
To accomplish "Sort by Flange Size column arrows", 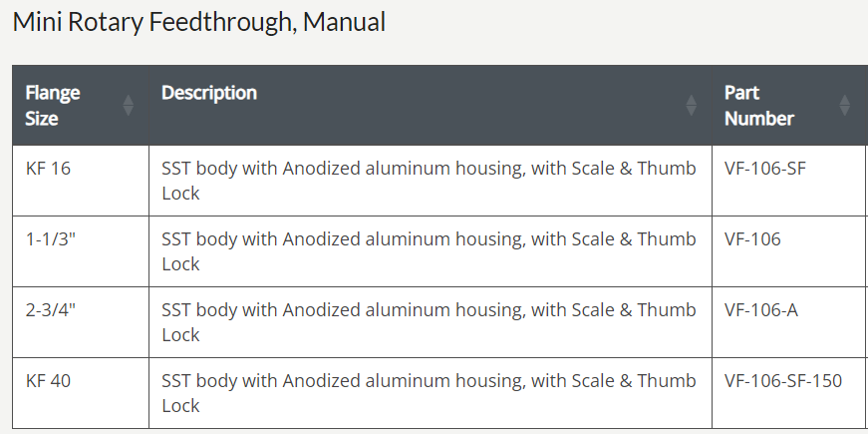I will (x=128, y=106).
